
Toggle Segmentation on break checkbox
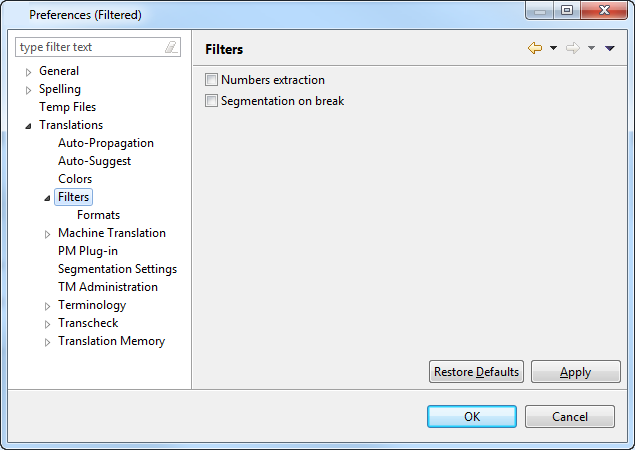[211, 100]
